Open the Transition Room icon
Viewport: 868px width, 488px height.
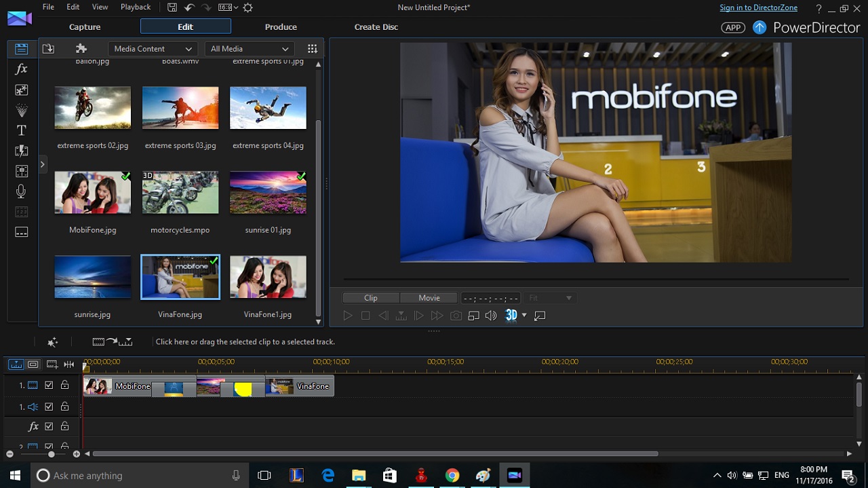pos(22,151)
